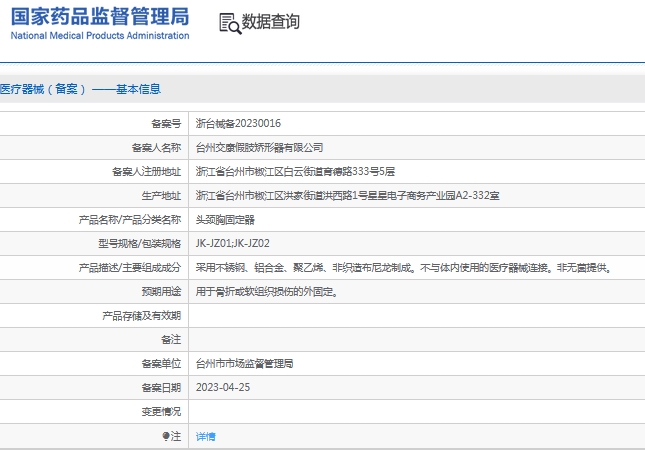Click the 产品名称/产品分类名称 label
The image size is (645, 456).
[x=130, y=220]
